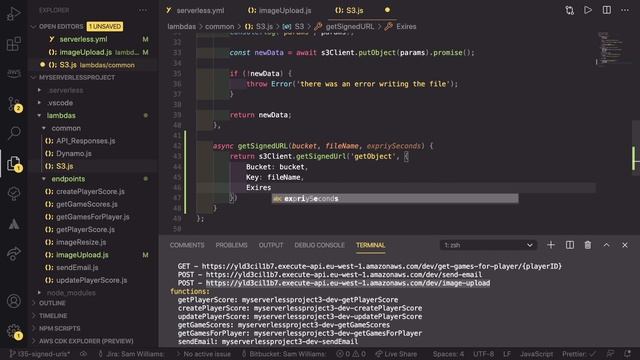Expand the .vscode folder
Viewport: 640px width, 360px height.
(60, 103)
